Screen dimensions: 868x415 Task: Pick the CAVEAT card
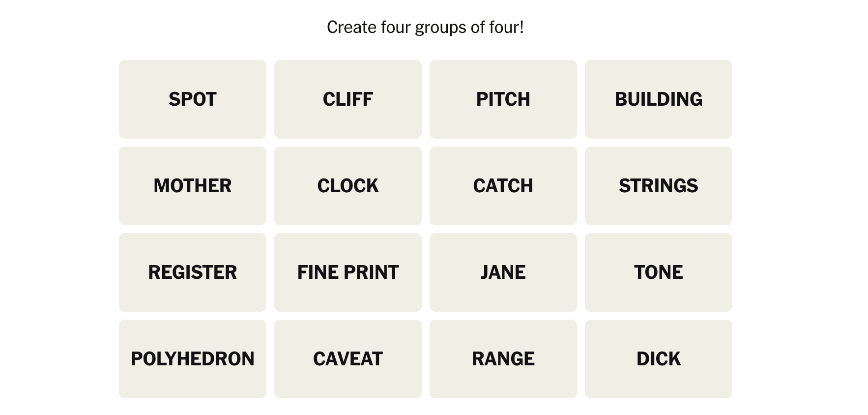(x=347, y=359)
